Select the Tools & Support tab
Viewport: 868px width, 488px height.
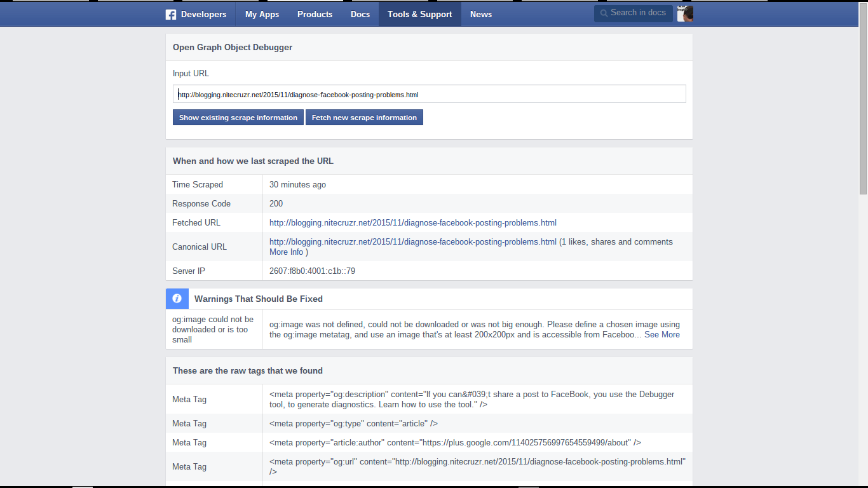coord(419,14)
